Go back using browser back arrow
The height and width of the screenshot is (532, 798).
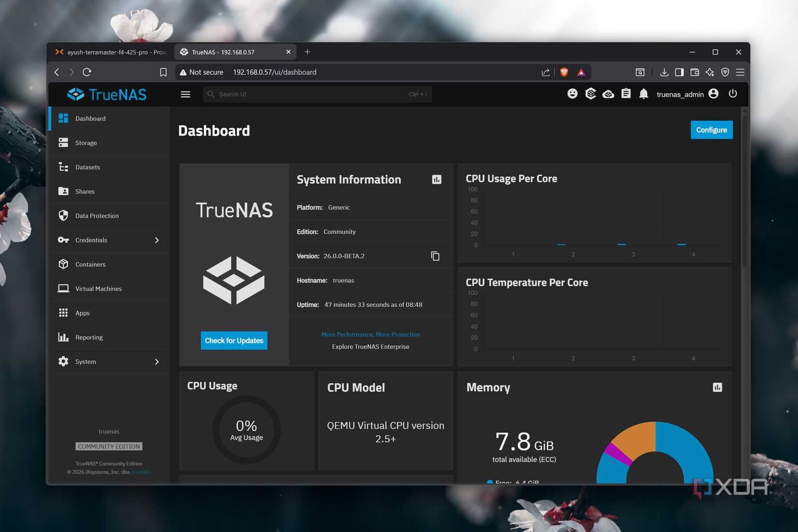[x=57, y=72]
